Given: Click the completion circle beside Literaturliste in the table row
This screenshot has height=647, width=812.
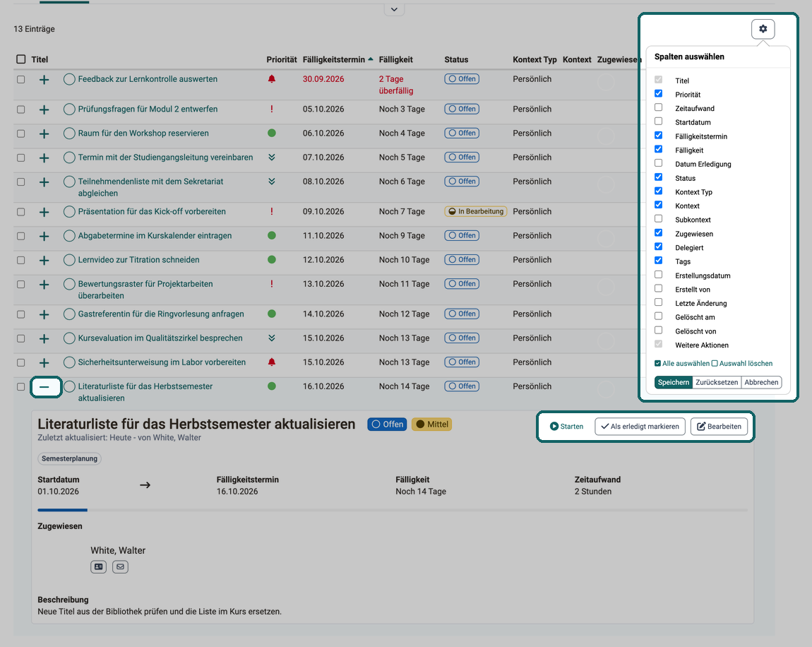Looking at the screenshot, I should tap(69, 386).
